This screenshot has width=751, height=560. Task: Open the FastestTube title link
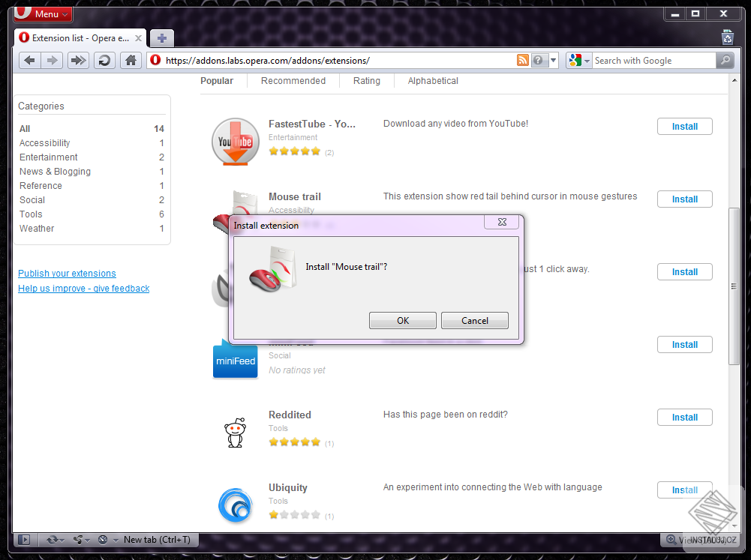[x=312, y=124]
